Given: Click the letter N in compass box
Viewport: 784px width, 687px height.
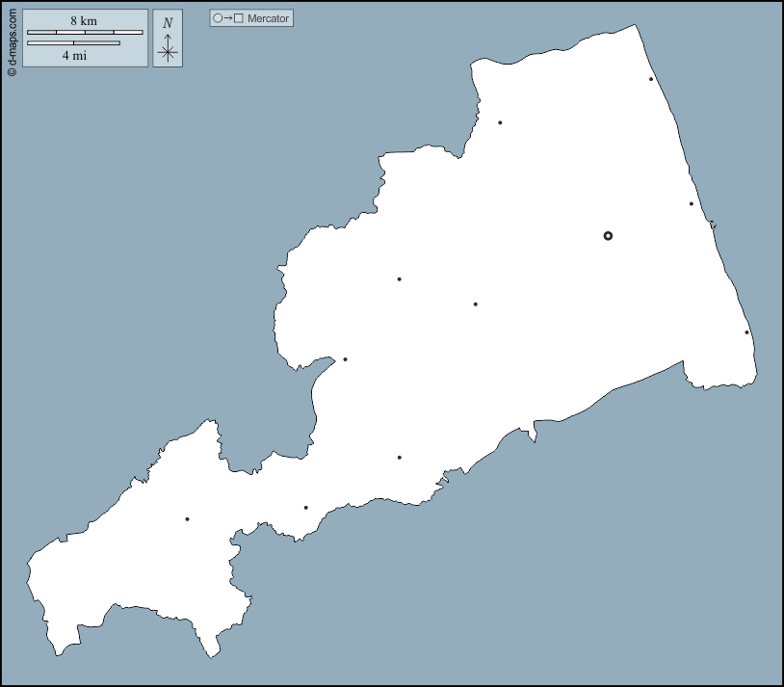Looking at the screenshot, I should [168, 23].
